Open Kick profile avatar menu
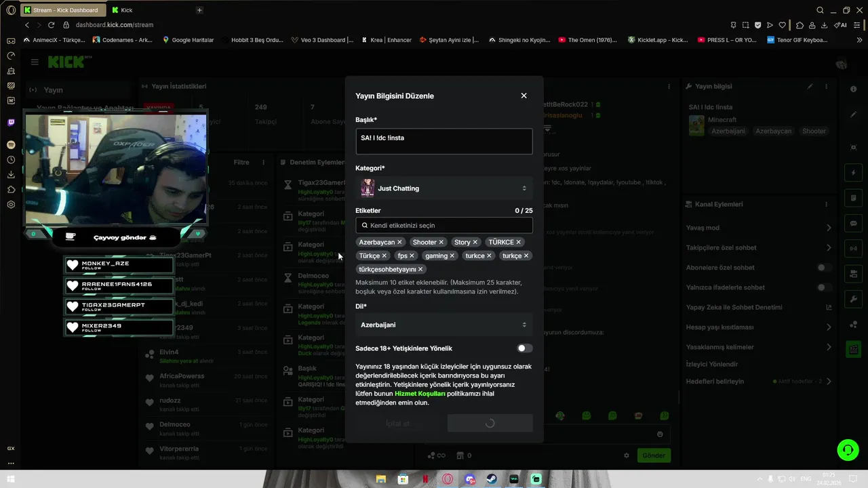 tap(842, 64)
